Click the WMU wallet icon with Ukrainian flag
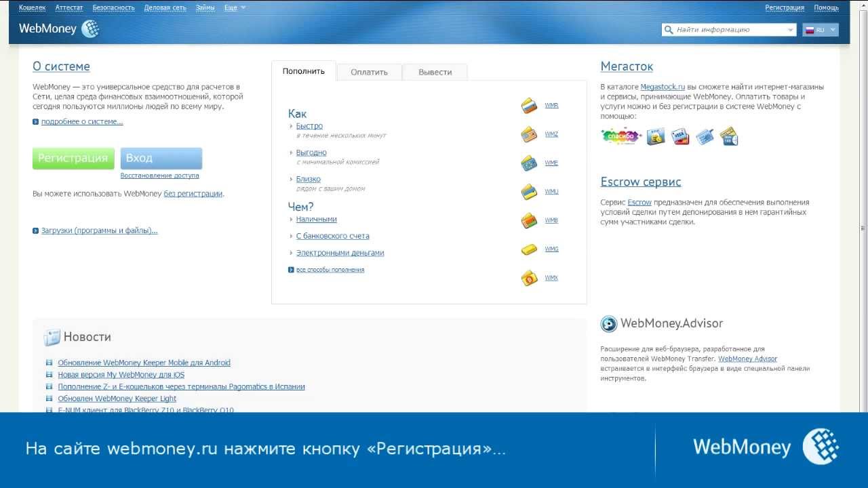This screenshot has width=868, height=488. (x=529, y=192)
